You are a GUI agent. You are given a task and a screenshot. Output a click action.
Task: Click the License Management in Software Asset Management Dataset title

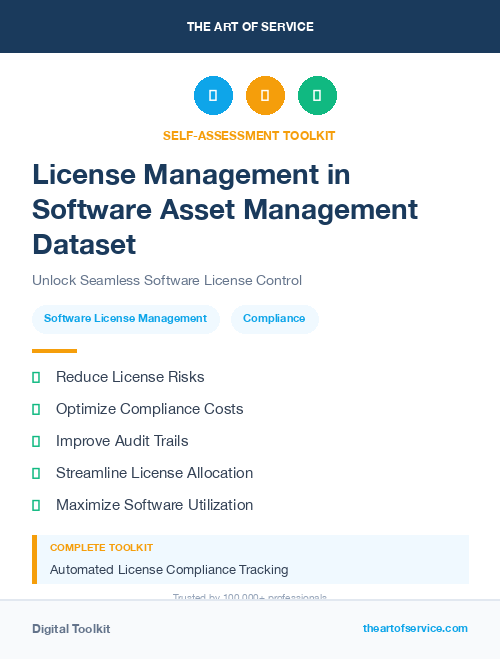225,209
